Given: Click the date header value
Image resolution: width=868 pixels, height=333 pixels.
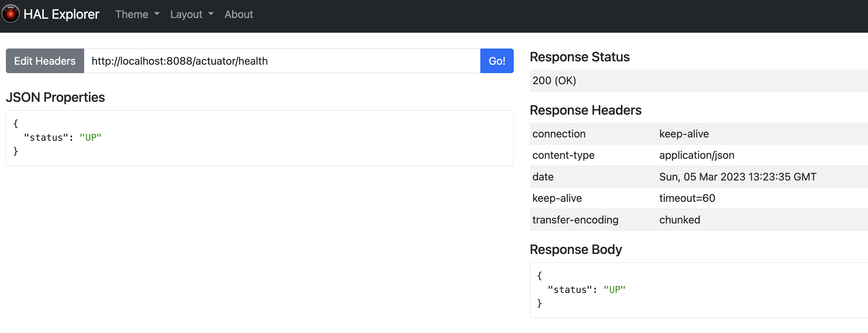Looking at the screenshot, I should [738, 176].
